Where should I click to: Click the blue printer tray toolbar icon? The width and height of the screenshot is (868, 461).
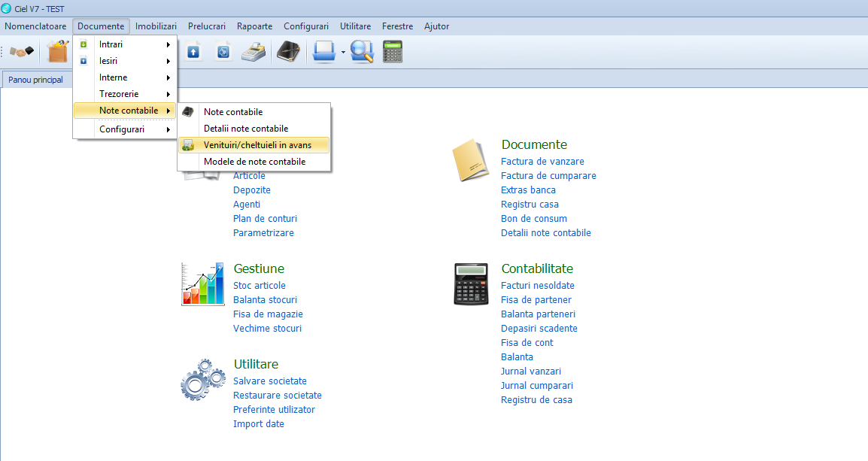coord(324,52)
